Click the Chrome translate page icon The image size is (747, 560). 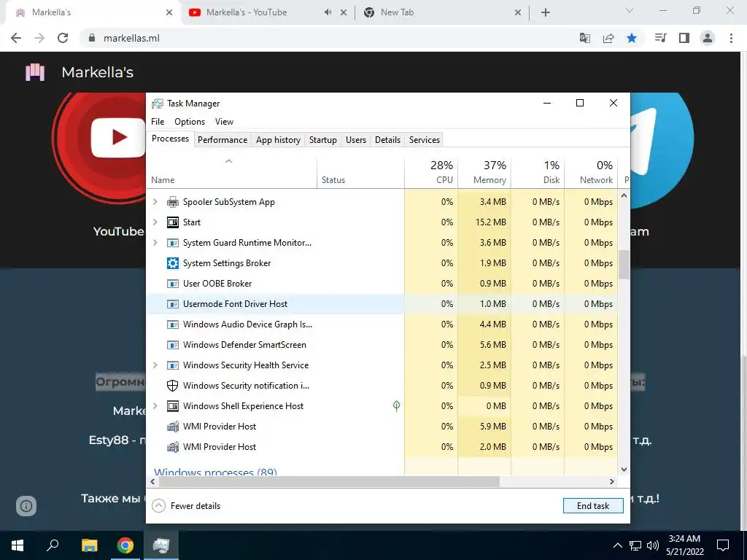[x=584, y=38]
